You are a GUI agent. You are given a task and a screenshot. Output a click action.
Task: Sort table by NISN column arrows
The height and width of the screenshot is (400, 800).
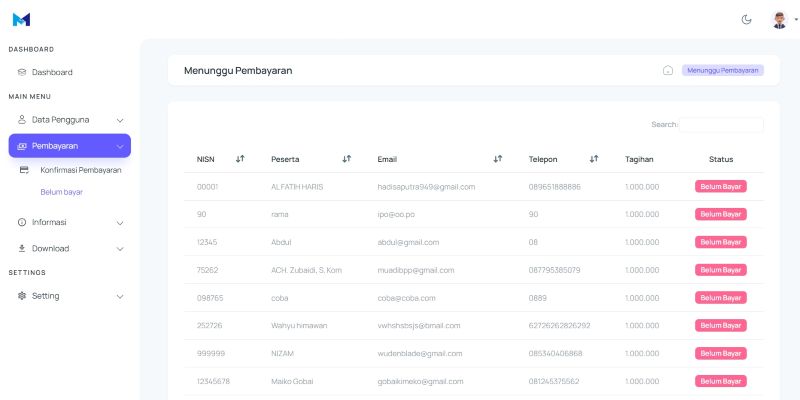click(240, 159)
